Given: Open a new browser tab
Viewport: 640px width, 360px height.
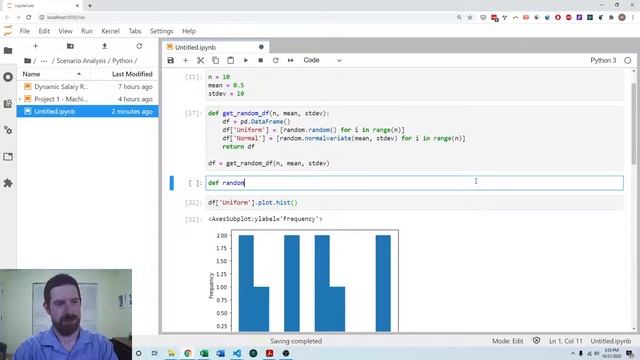Looking at the screenshot, I should 90,6.
